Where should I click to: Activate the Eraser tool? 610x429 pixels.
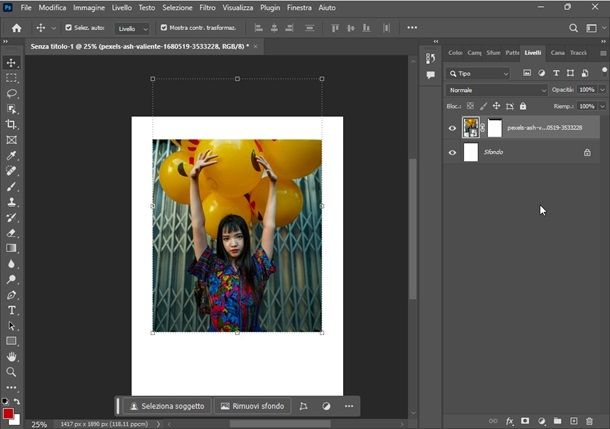pos(11,233)
